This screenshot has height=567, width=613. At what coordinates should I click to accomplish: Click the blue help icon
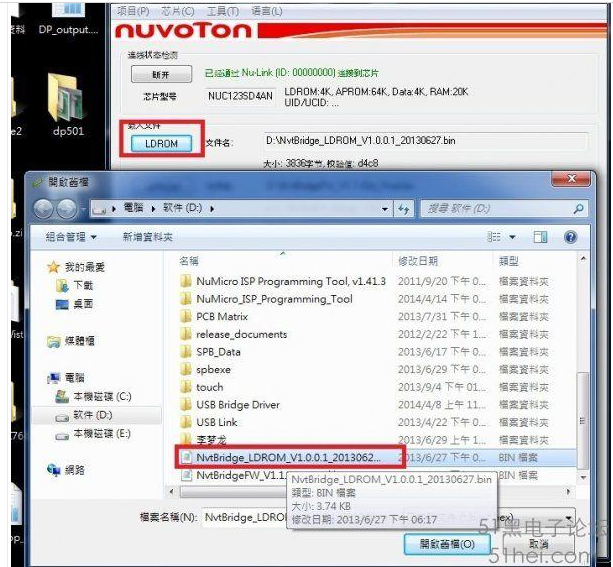tap(570, 237)
